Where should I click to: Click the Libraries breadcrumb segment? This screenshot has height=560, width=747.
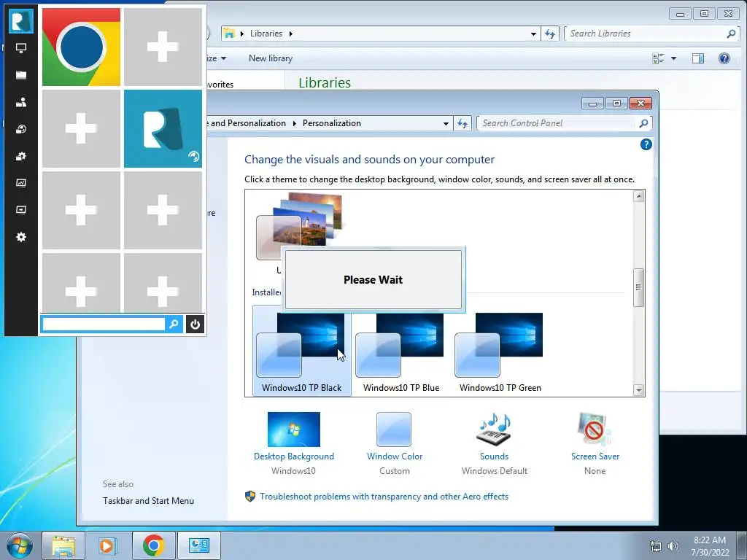pyautogui.click(x=266, y=34)
